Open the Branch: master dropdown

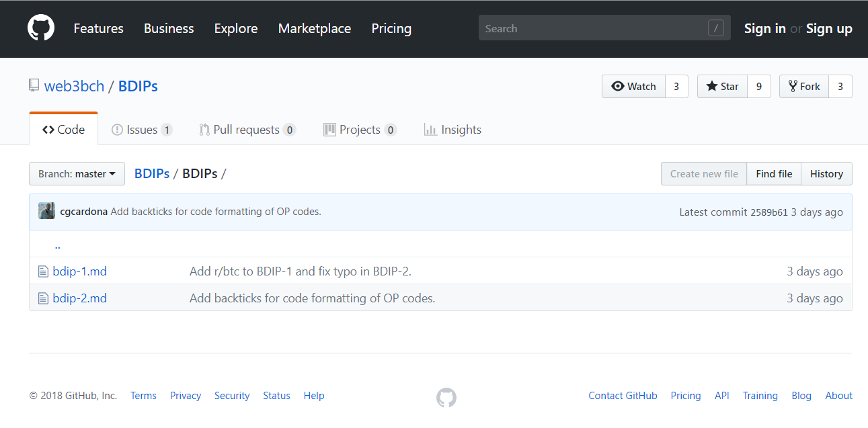(77, 173)
